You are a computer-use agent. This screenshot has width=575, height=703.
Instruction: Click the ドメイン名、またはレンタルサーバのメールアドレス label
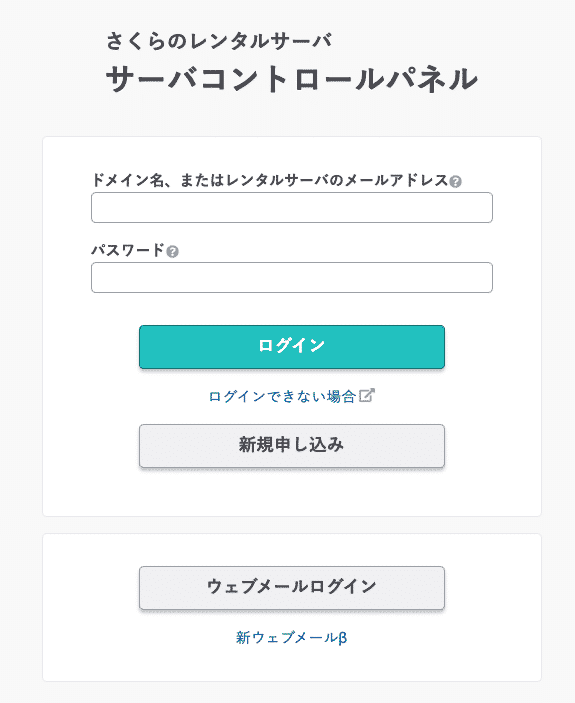click(x=270, y=180)
